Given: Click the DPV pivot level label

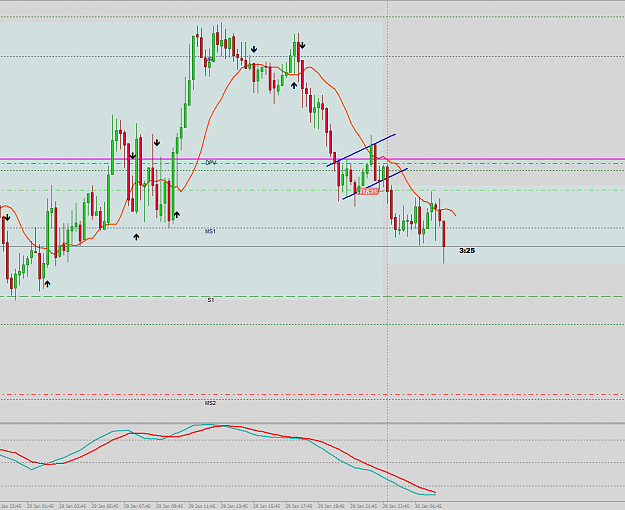Looking at the screenshot, I should (211, 163).
